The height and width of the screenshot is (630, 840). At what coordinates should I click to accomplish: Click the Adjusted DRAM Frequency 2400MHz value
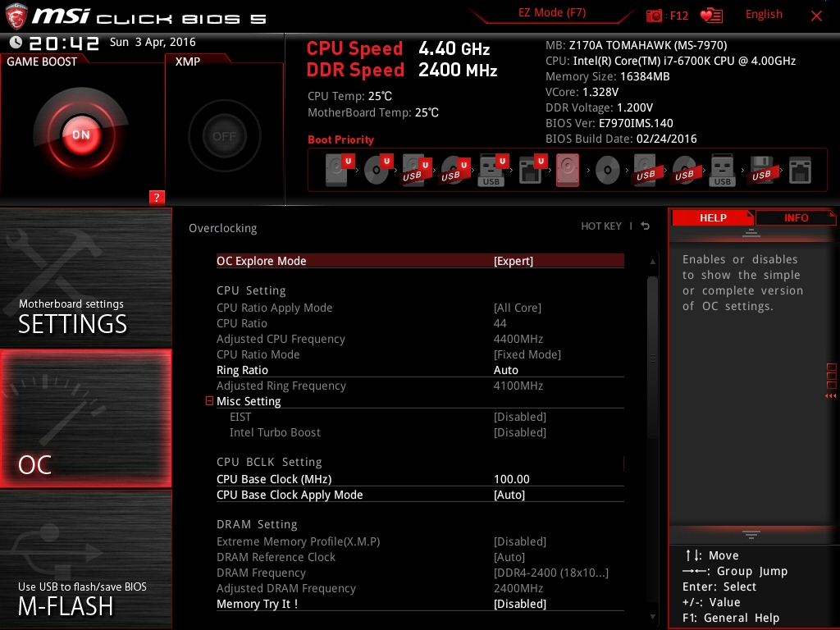(518, 588)
